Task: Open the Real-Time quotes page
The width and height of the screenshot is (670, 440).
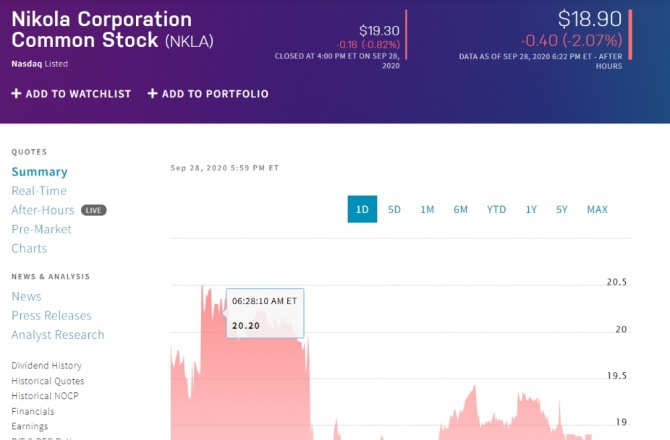Action: coord(39,191)
